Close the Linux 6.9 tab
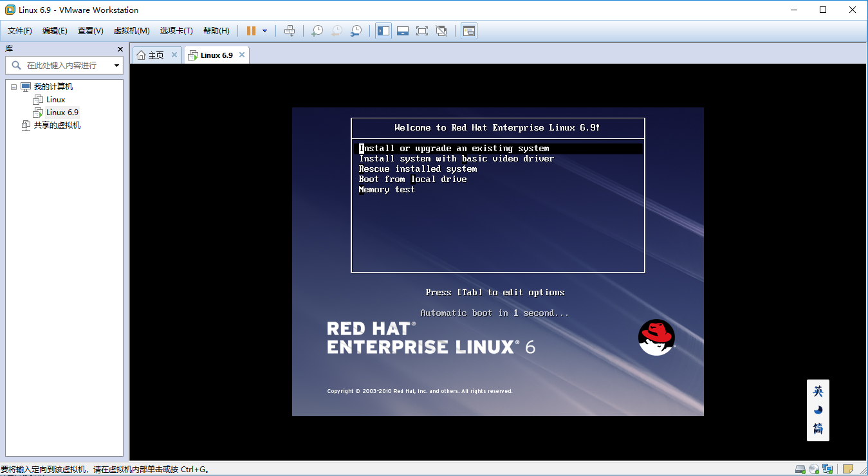Viewport: 868px width, 476px height. 242,55
